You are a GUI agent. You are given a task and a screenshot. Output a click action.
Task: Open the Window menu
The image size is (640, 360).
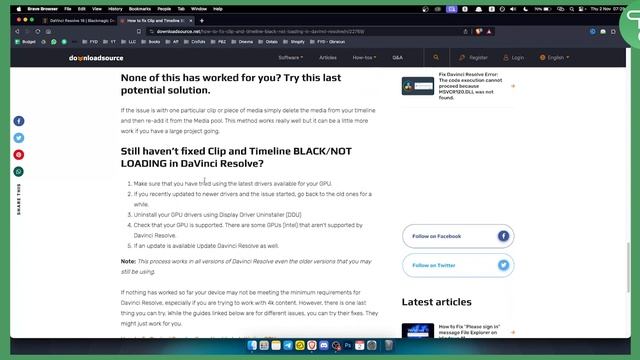[x=199, y=9]
